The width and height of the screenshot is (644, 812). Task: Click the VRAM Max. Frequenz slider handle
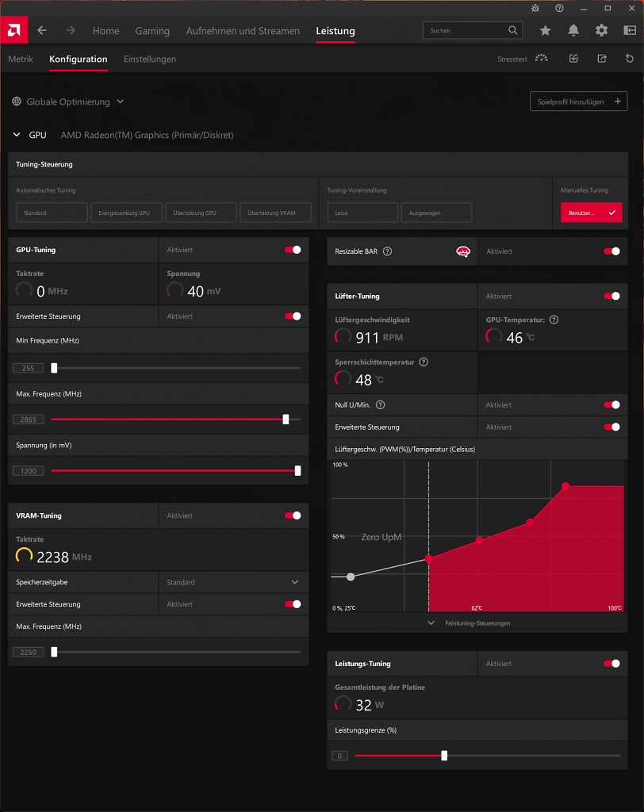[x=54, y=652]
